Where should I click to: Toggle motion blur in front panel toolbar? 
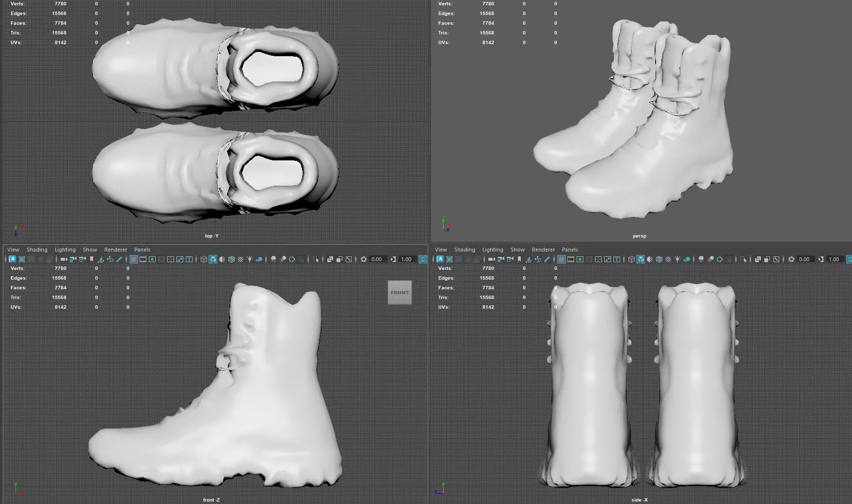pyautogui.click(x=282, y=259)
